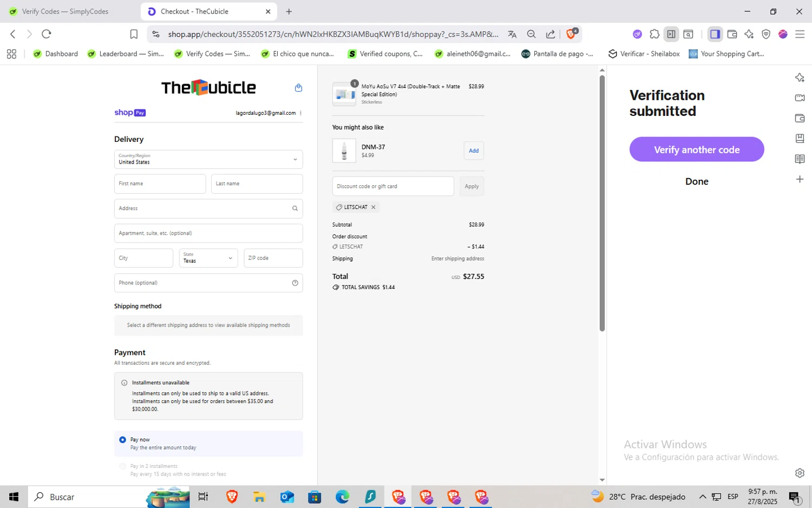Image resolution: width=812 pixels, height=508 pixels.
Task: Click Apartment, suite field
Action: point(208,233)
